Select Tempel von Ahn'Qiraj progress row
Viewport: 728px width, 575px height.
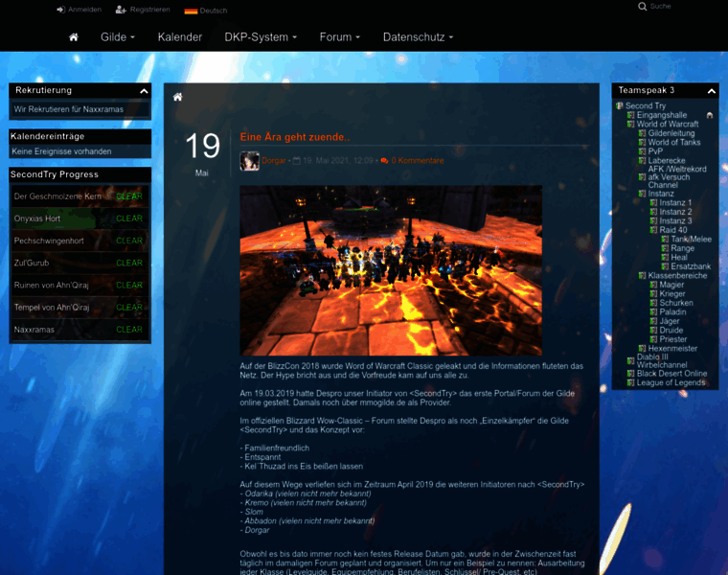click(x=80, y=308)
